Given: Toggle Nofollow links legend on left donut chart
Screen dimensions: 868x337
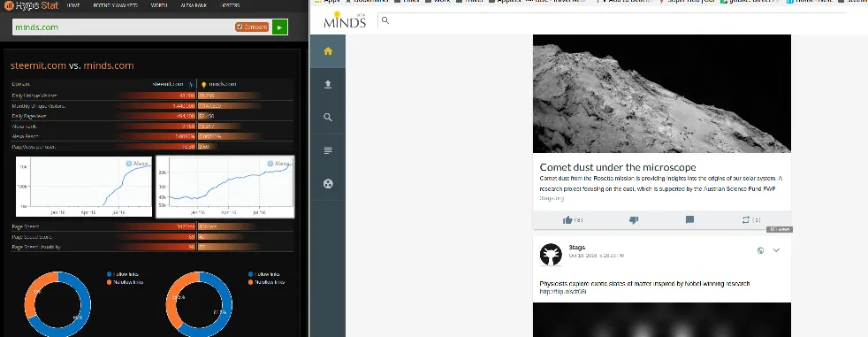Looking at the screenshot, I should [126, 282].
